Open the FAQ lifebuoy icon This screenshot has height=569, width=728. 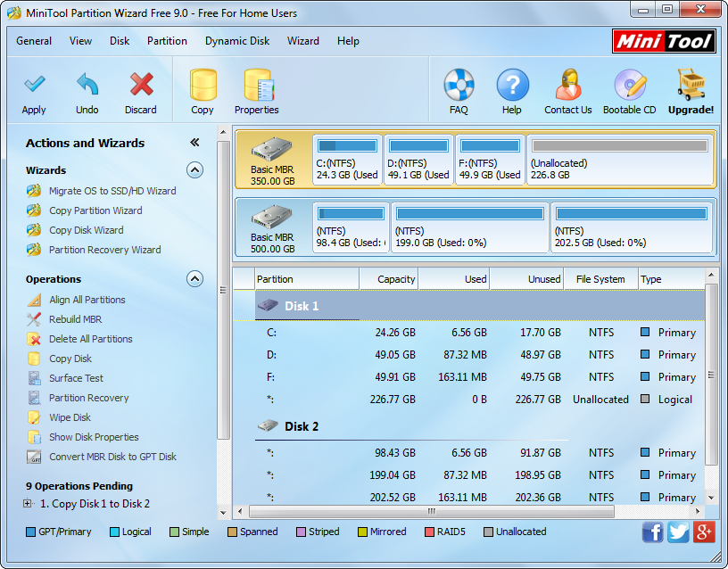pyautogui.click(x=459, y=85)
